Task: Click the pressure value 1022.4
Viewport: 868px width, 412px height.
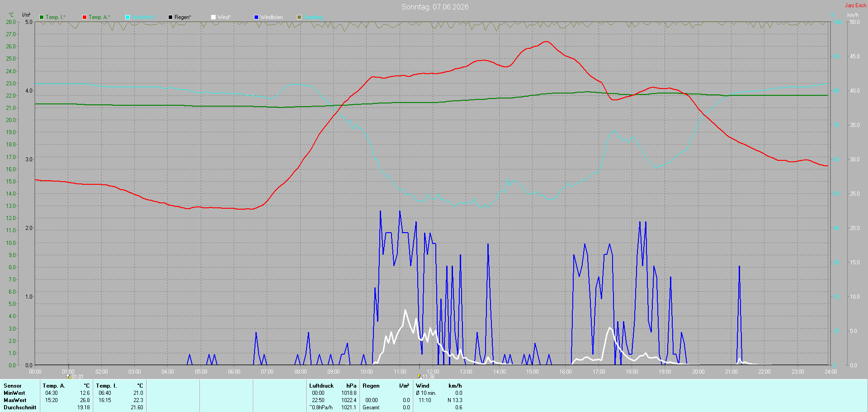Action: pos(349,400)
